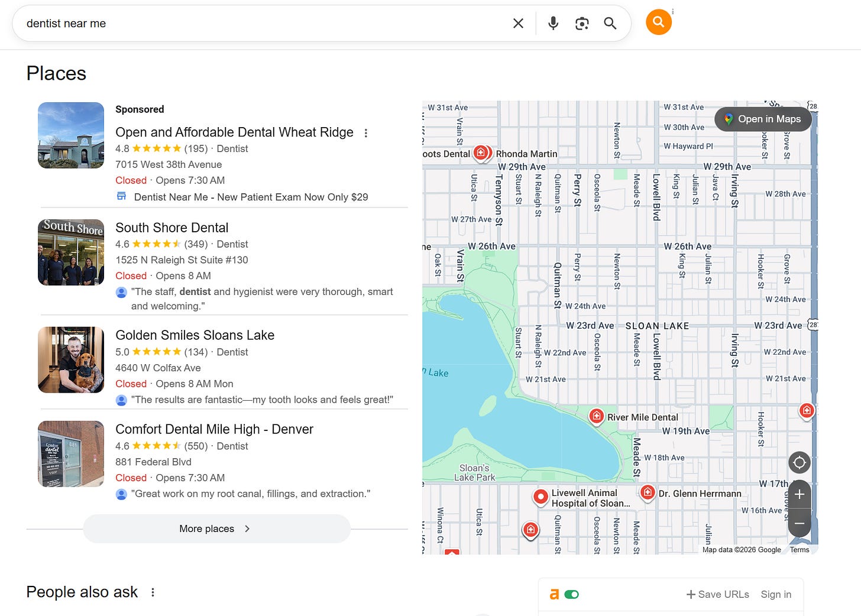
Task: Click the storefront icon beside the $29 offer
Action: click(121, 196)
